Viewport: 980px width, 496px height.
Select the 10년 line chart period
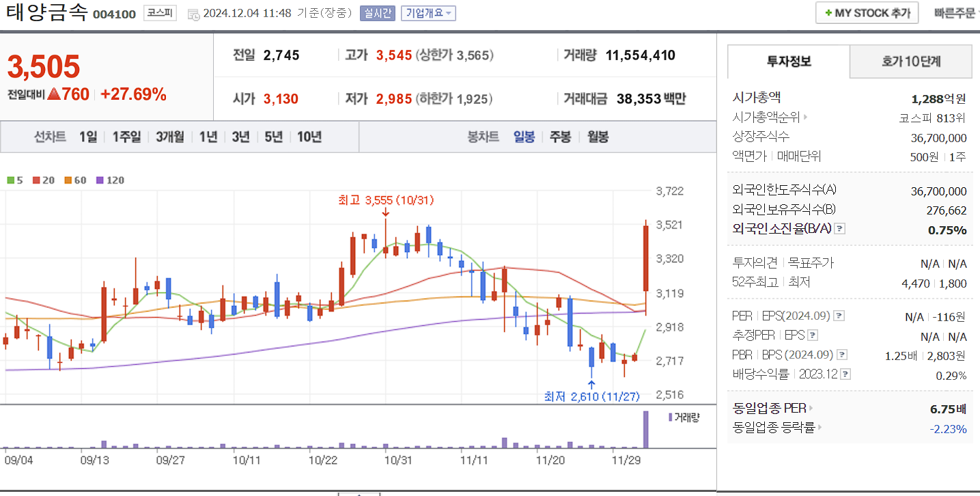click(x=309, y=137)
